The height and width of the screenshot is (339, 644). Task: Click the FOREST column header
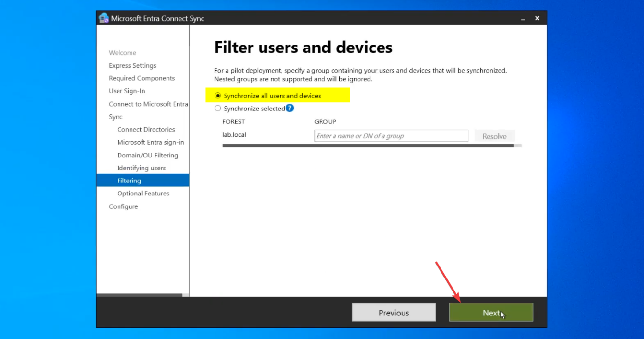point(234,121)
